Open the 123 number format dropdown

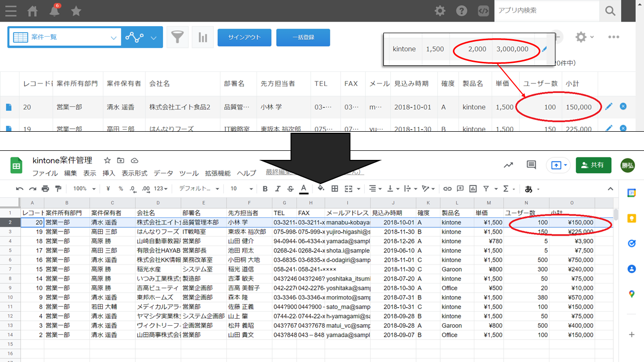click(x=160, y=189)
